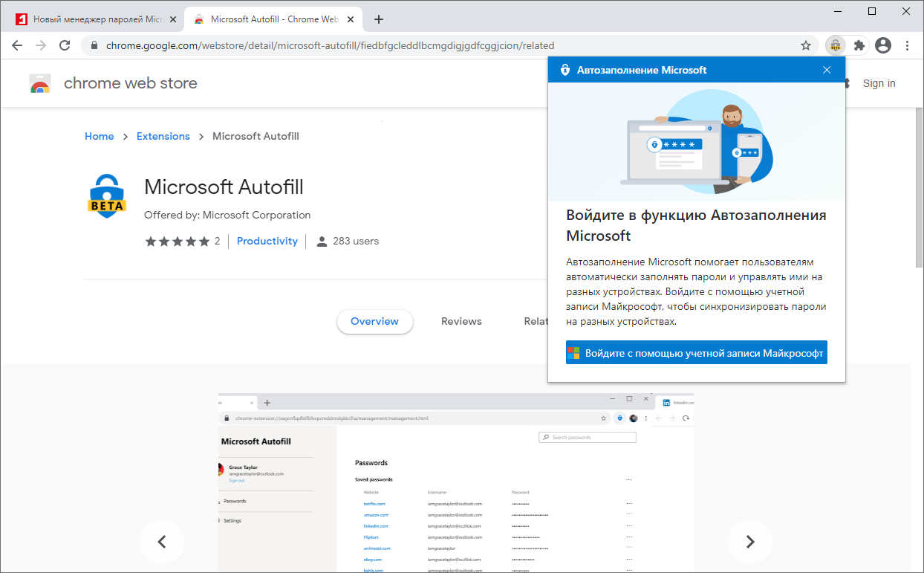924x573 pixels.
Task: Bookmark this page with the star icon
Action: pyautogui.click(x=806, y=45)
